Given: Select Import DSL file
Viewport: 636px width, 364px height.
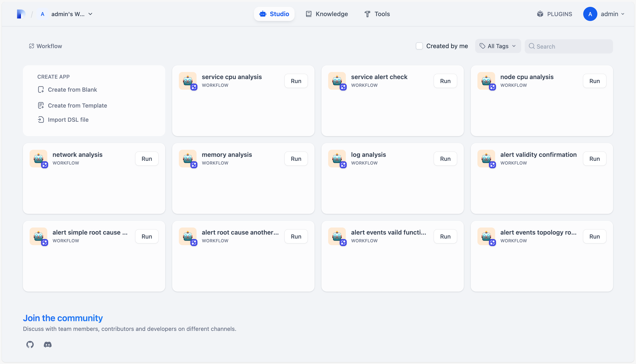Looking at the screenshot, I should (63, 119).
